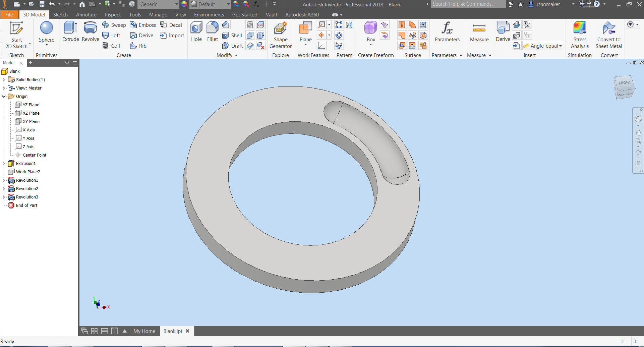The width and height of the screenshot is (644, 347).
Task: Open the Annotate ribbon tab
Action: tap(86, 15)
